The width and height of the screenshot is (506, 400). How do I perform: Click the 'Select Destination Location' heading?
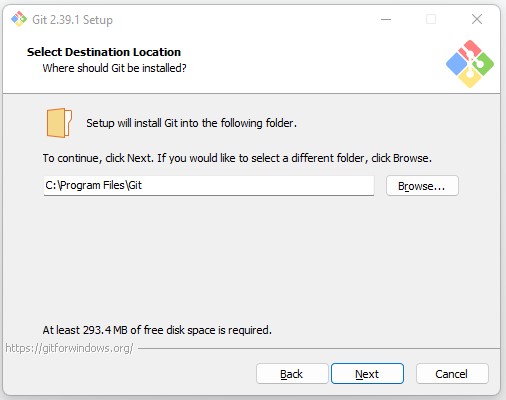104,52
